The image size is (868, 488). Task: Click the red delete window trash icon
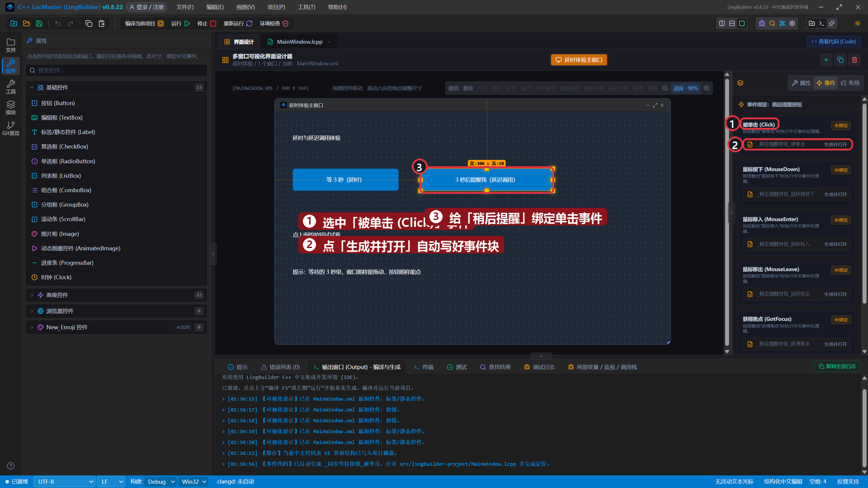(854, 60)
